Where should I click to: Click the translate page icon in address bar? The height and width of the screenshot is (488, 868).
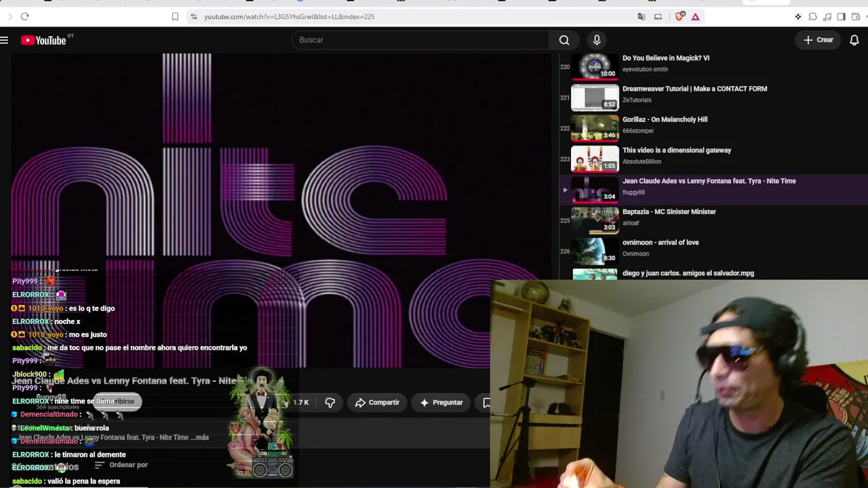pyautogui.click(x=642, y=16)
